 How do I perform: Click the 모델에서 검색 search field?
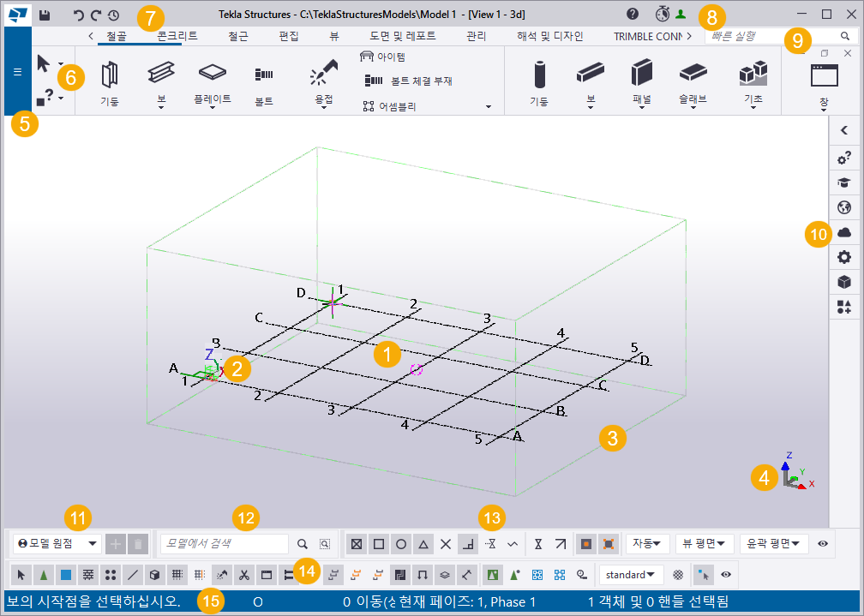(225, 543)
